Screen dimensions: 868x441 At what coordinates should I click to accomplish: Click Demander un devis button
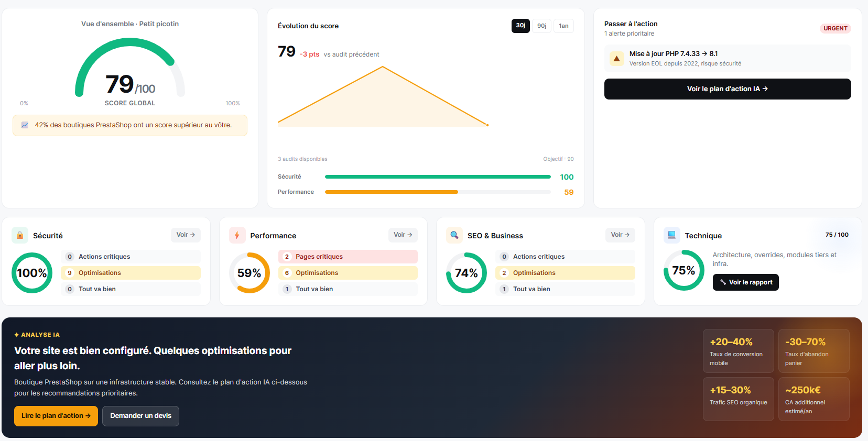[140, 416]
